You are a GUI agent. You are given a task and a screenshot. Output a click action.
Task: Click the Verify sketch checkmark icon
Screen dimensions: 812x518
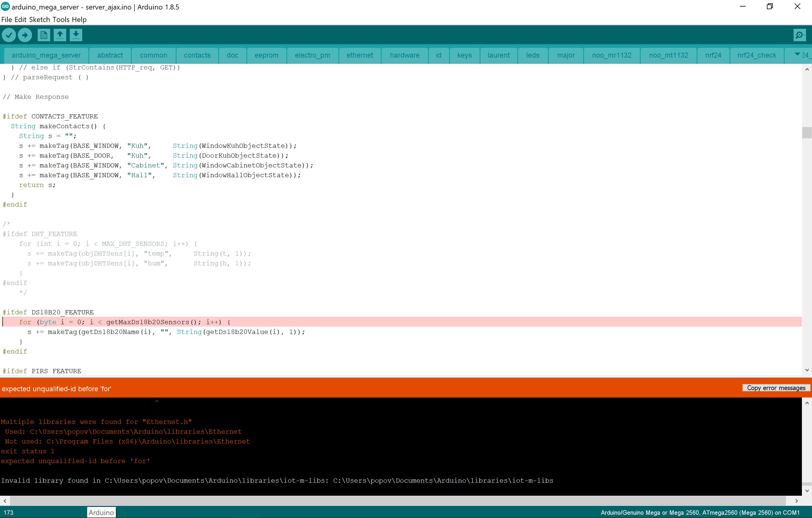[x=9, y=35]
